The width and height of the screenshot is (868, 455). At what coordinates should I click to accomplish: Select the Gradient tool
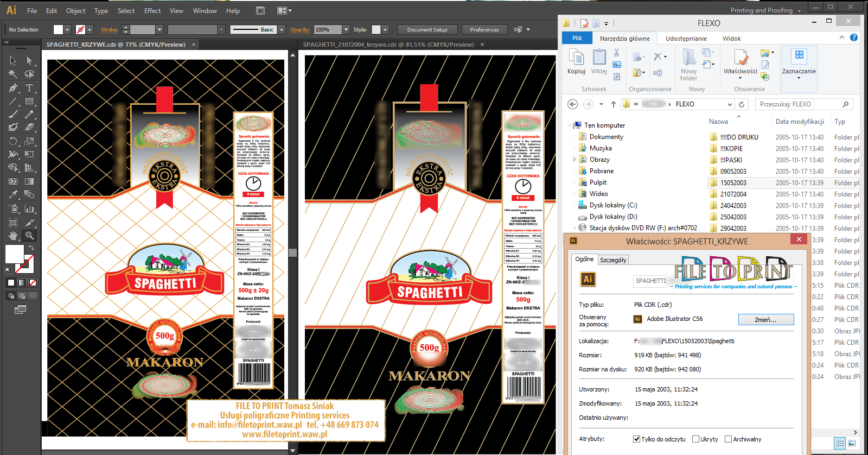coord(29,181)
